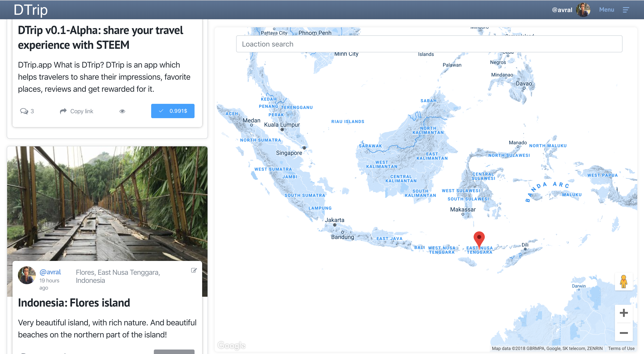
Task: Click the edit pencil icon on Flores post
Action: [194, 270]
